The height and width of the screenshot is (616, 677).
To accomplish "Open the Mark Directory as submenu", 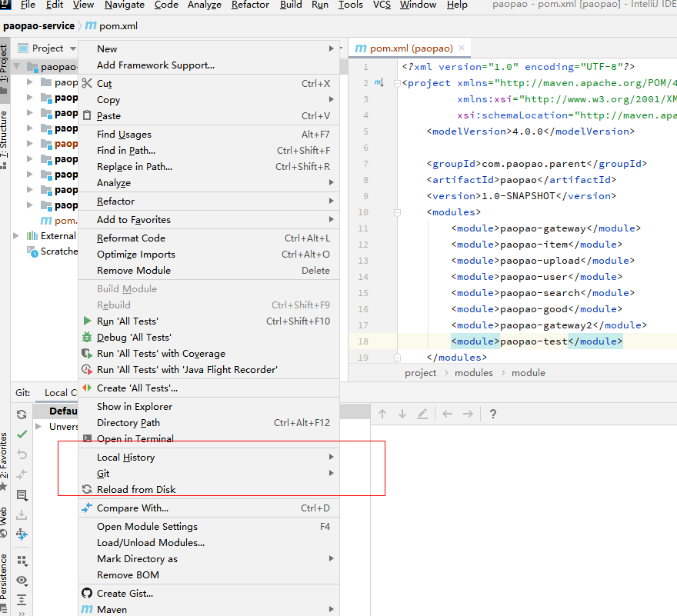I will pyautogui.click(x=209, y=558).
